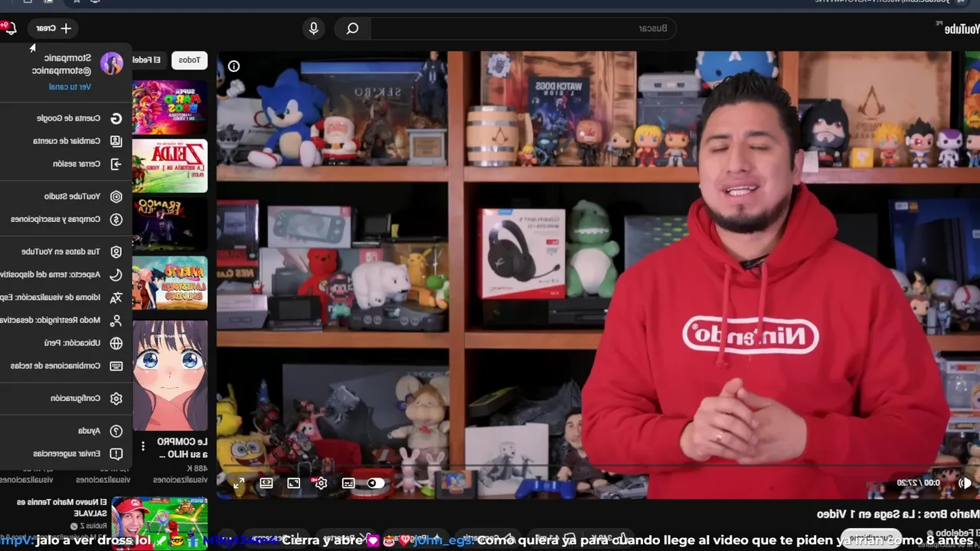Click the magnifier search button
Viewport: 980px width, 551px height.
pos(352,28)
